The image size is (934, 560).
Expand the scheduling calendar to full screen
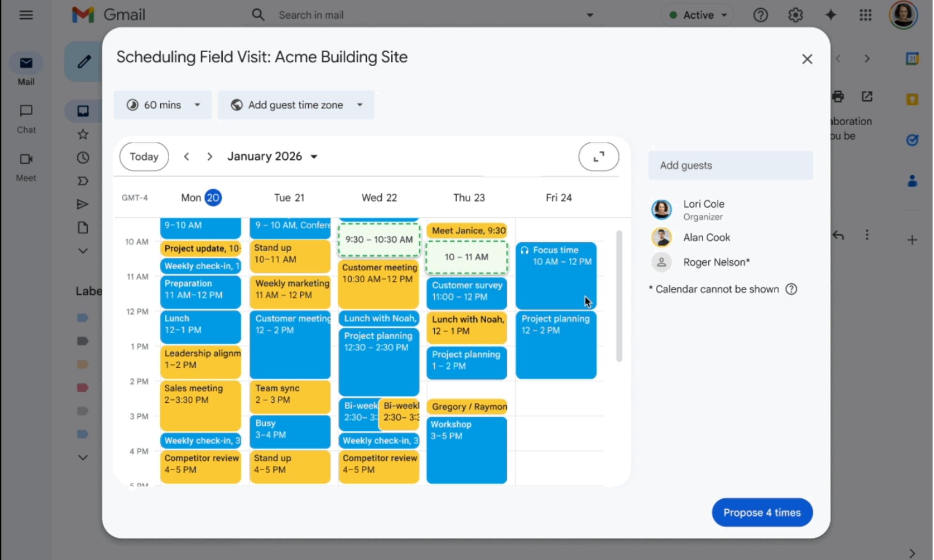point(598,157)
